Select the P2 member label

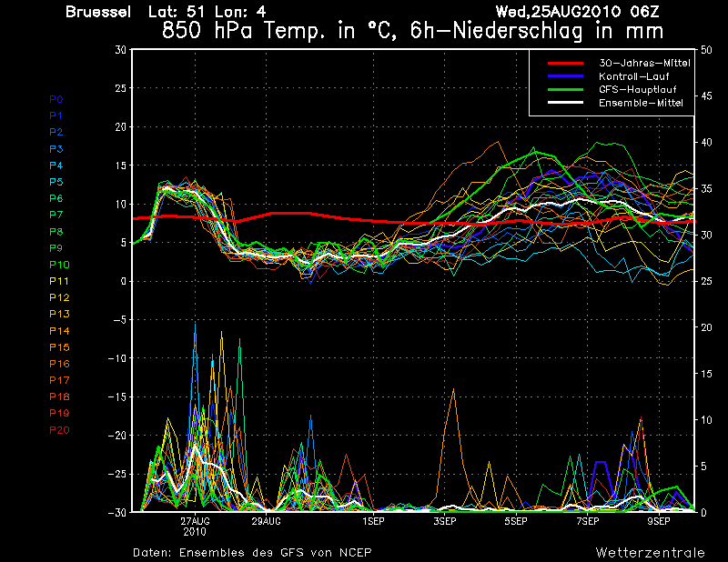tap(56, 132)
